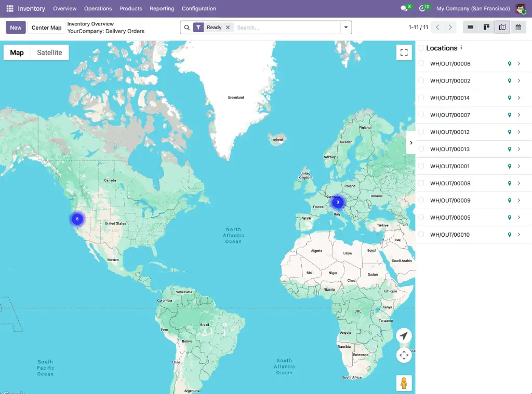
Task: Open the My Company (San Francisco) switcher
Action: (x=473, y=8)
